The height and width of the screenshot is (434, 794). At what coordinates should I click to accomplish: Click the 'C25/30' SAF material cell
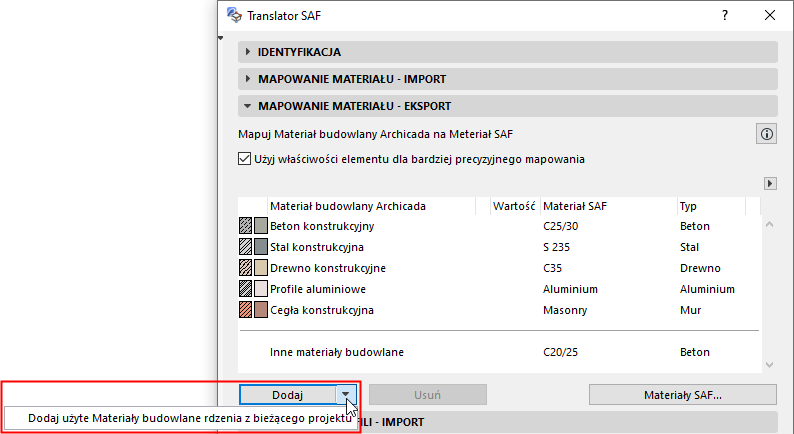561,226
